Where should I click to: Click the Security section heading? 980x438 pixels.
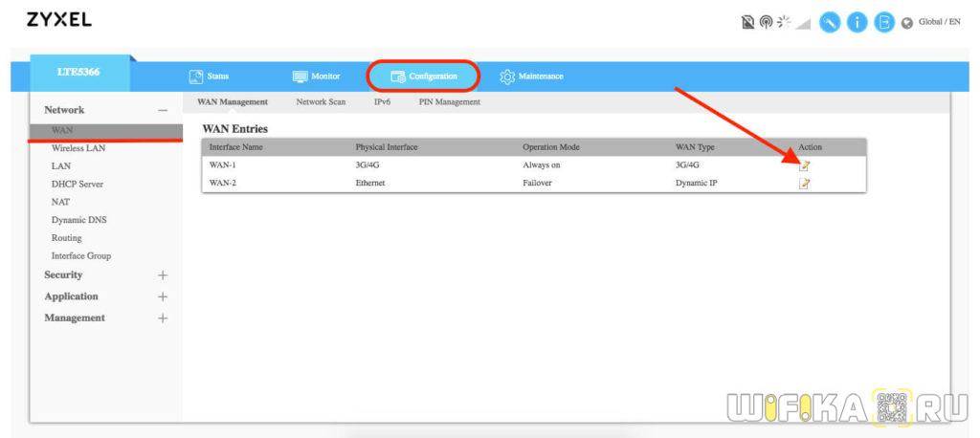pyautogui.click(x=63, y=274)
